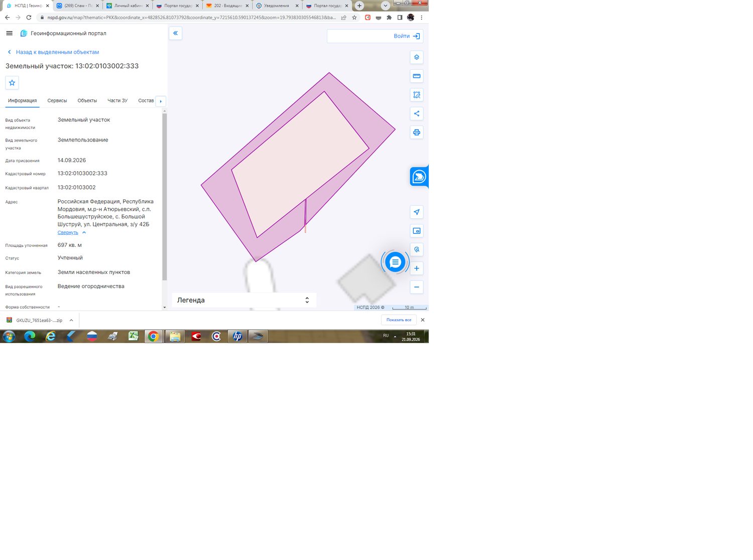
Task: Click the map search input field
Action: coord(358,36)
